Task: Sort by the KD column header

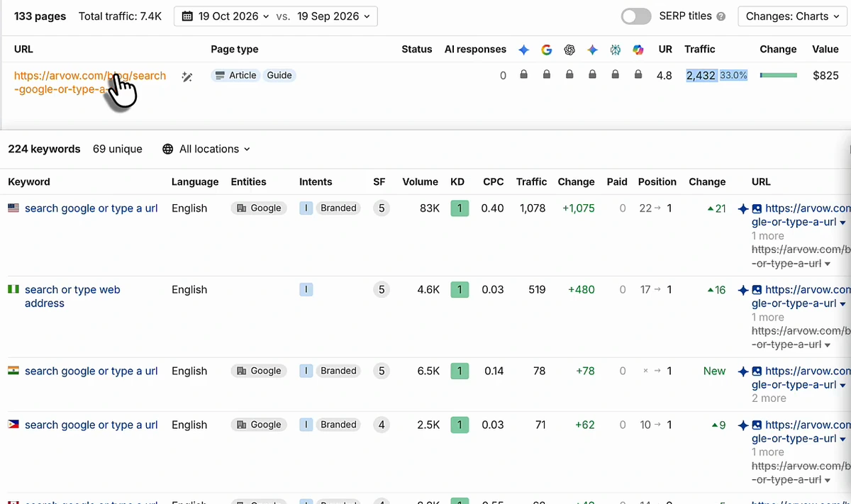Action: point(457,182)
